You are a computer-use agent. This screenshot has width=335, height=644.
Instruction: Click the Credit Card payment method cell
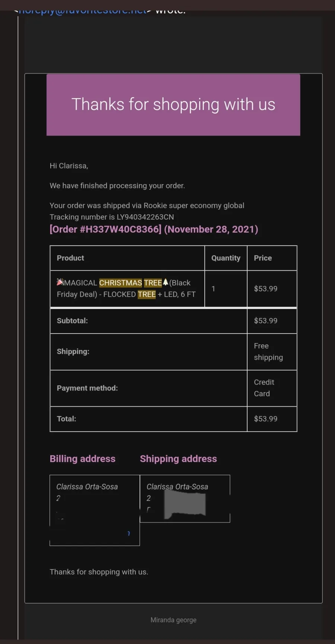[272, 388]
